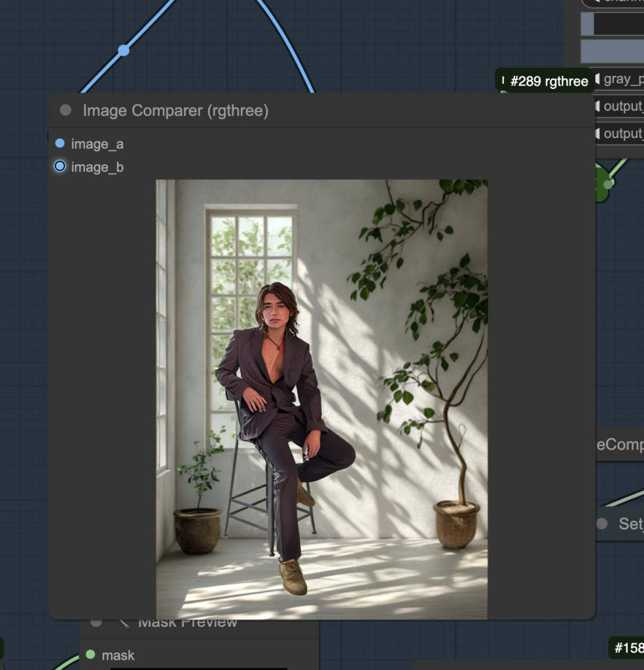Click the green reroute connector dot
Image resolution: width=644 pixels, height=670 pixels.
(x=607, y=184)
